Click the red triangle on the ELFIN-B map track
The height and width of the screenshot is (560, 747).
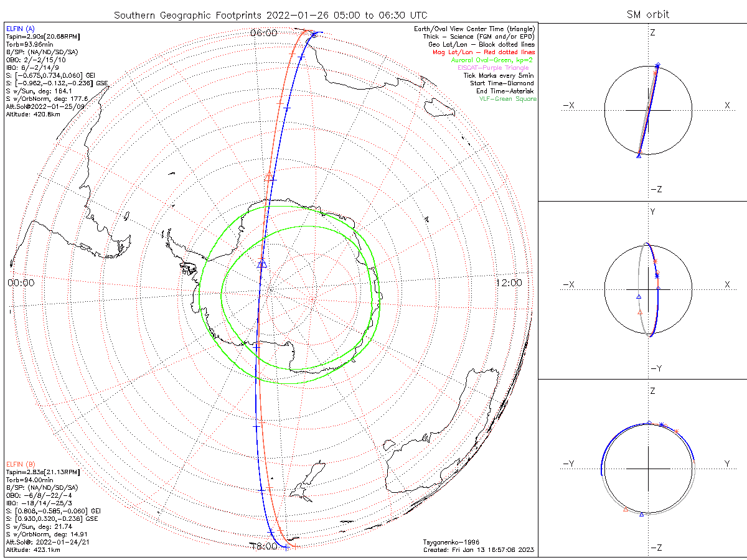pyautogui.click(x=269, y=175)
